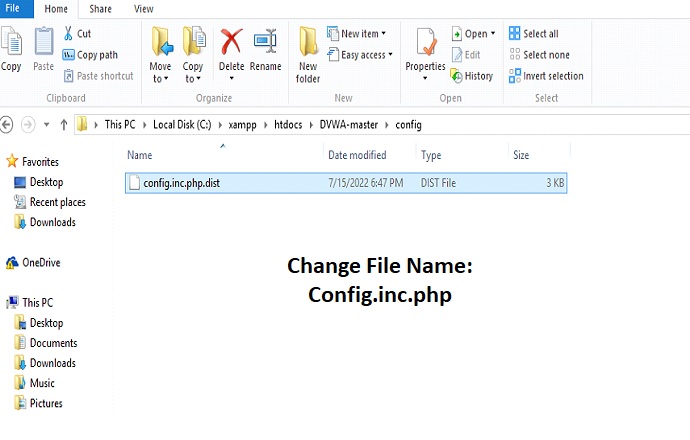Navigate to htdocs in address path
Image resolution: width=690 pixels, height=440 pixels.
288,125
